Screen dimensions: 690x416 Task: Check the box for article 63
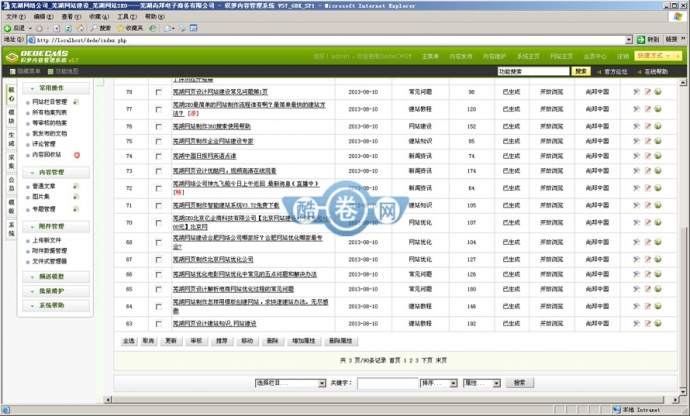(158, 324)
